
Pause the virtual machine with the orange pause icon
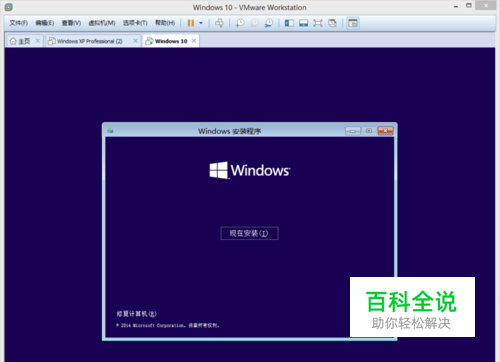[x=191, y=23]
